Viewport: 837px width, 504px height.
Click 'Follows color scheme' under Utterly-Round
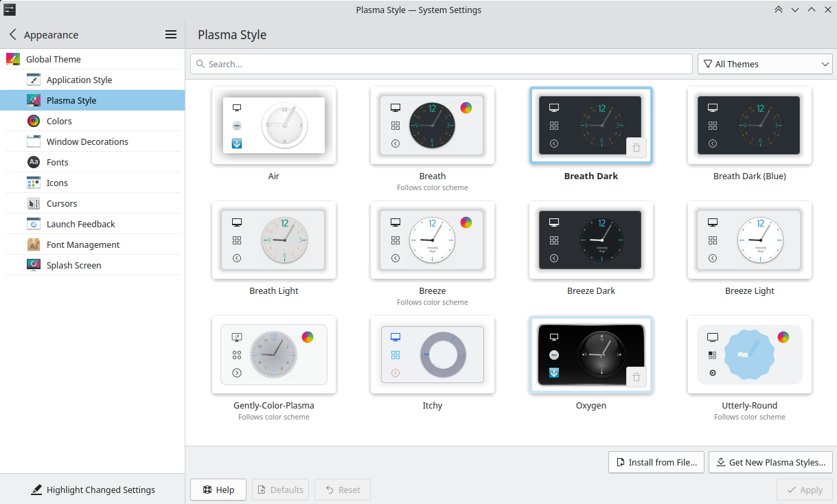pyautogui.click(x=750, y=417)
